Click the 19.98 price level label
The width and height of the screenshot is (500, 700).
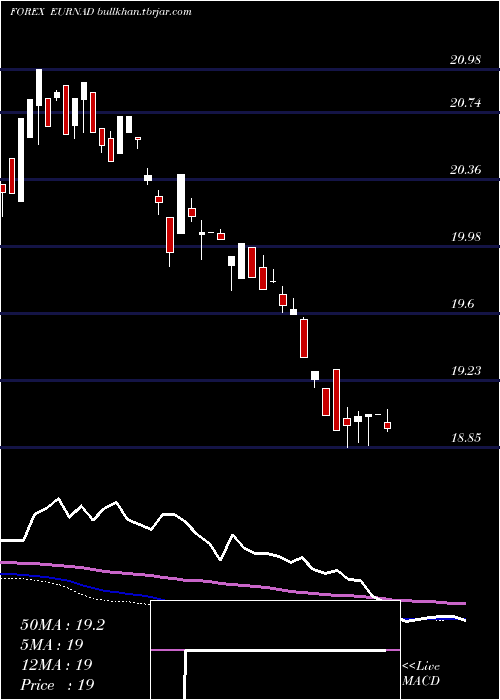coord(466,237)
